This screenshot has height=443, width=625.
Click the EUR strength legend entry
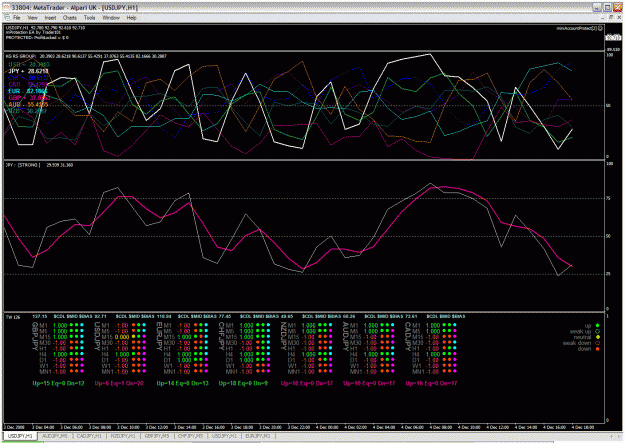click(28, 91)
